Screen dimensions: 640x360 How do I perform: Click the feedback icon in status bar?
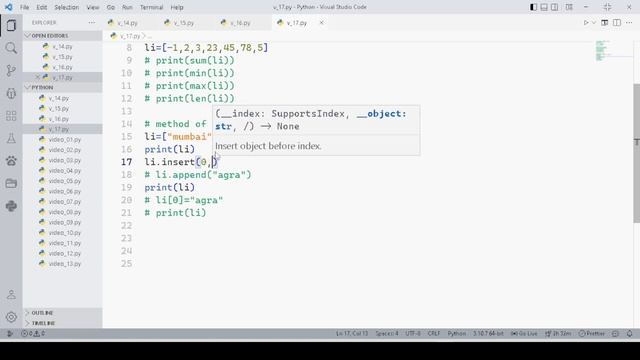[x=616, y=333]
